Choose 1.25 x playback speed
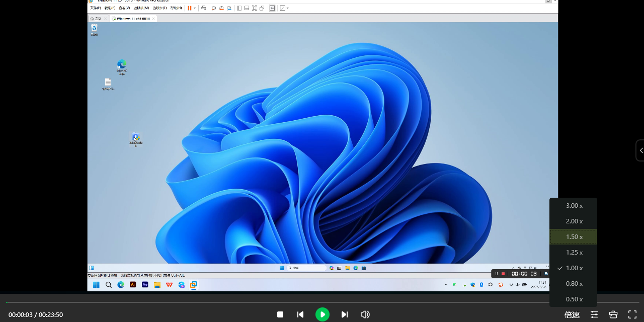Viewport: 644px width, 322px height. [x=573, y=253]
